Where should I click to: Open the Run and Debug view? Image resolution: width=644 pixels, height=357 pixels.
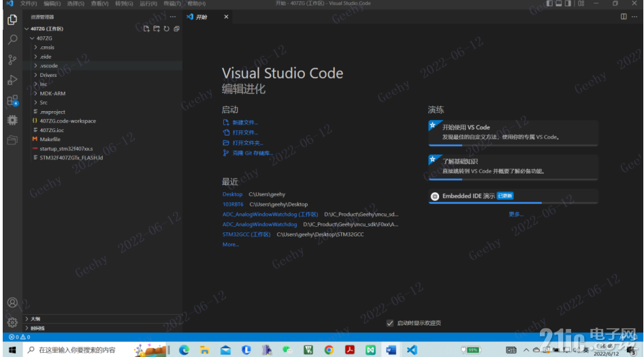(x=12, y=80)
